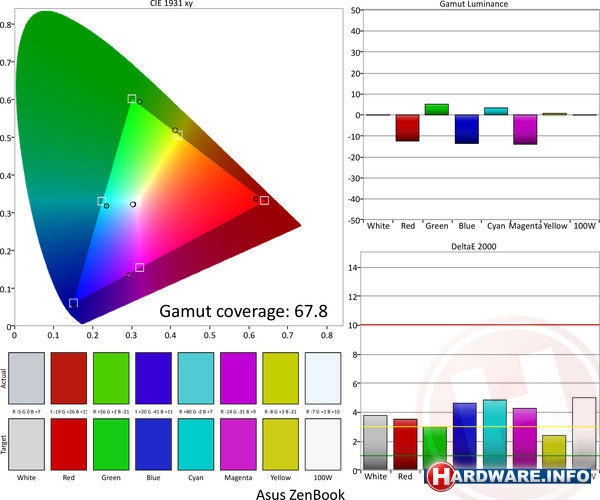Click the Red bar in DeltaE 2000

coord(405,445)
